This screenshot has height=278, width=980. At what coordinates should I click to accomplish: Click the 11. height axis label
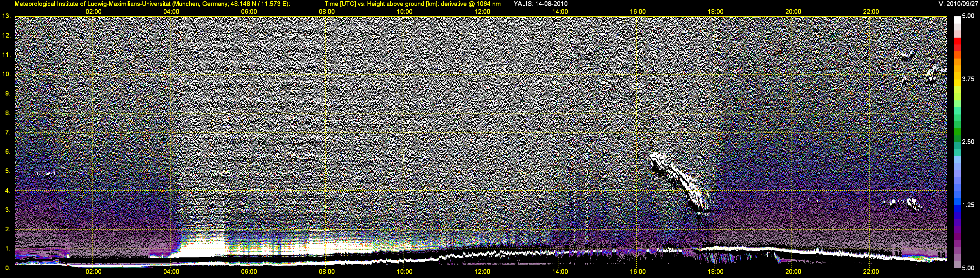coord(6,55)
